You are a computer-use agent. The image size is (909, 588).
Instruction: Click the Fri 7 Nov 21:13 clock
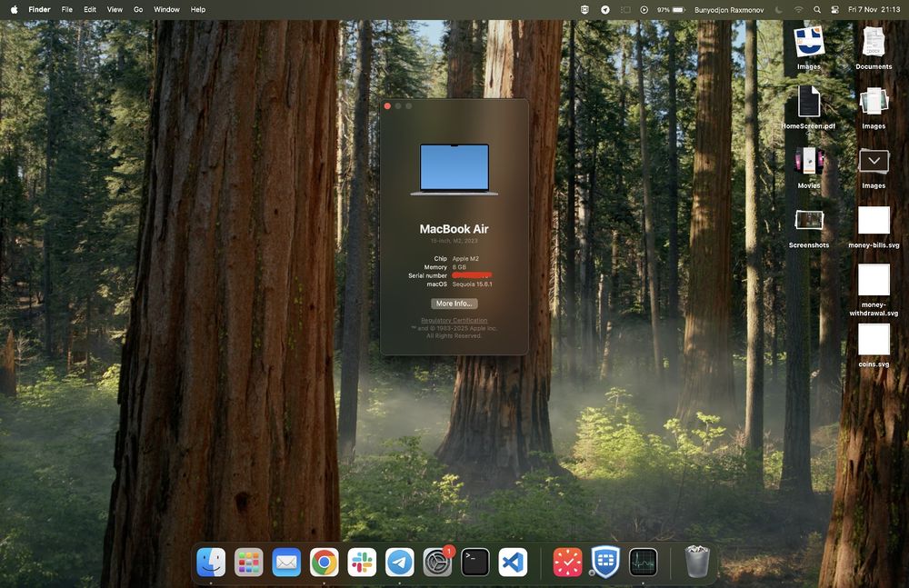874,10
